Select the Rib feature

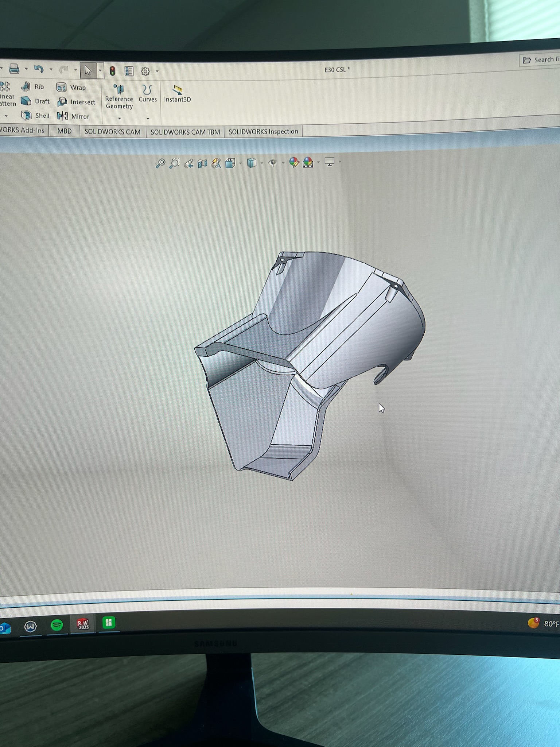click(32, 86)
